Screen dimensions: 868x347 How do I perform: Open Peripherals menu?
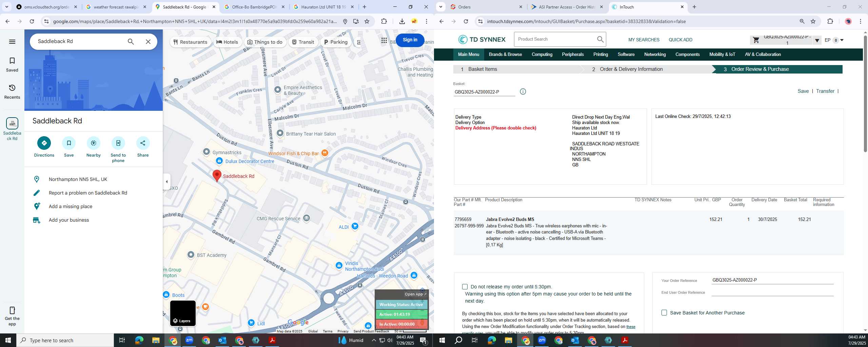coord(573,54)
